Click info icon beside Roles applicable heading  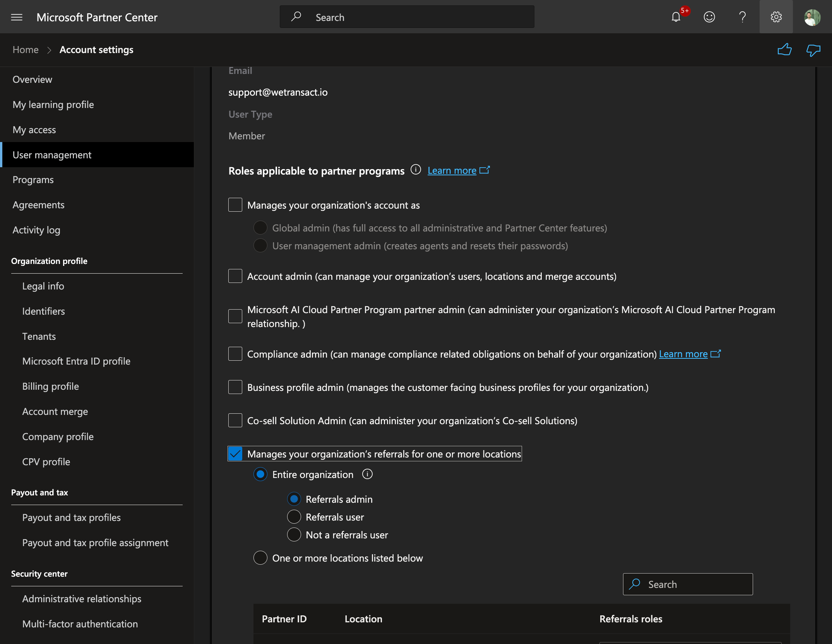[x=416, y=170]
